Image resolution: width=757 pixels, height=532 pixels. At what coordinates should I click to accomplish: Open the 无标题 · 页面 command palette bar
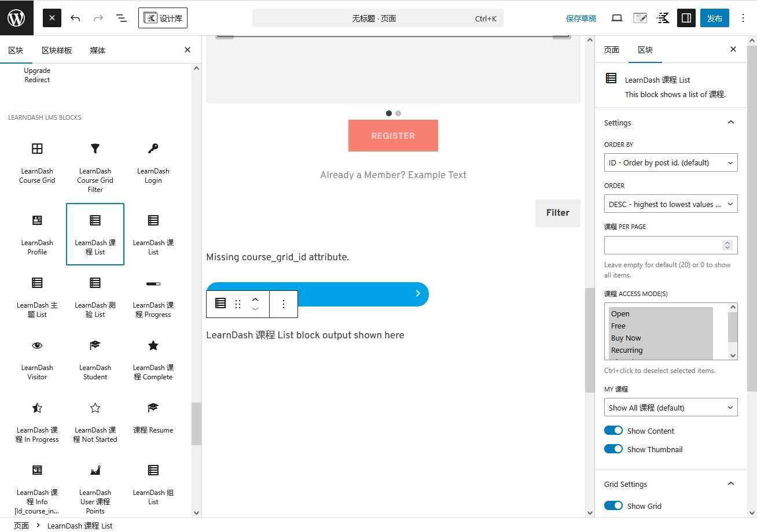click(378, 18)
